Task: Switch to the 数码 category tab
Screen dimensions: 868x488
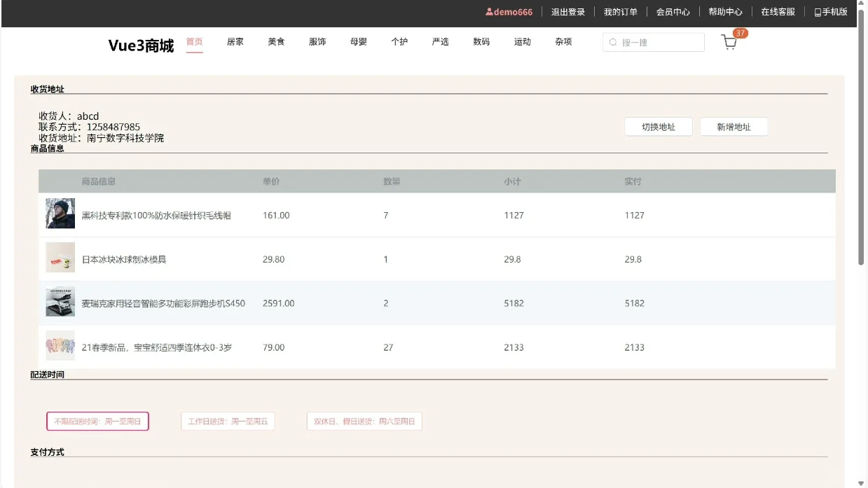Action: pos(481,42)
